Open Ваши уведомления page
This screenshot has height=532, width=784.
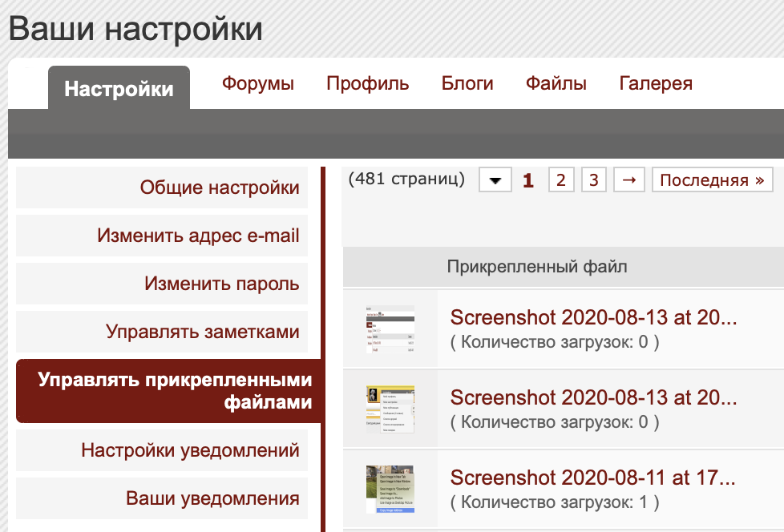[x=162, y=498]
